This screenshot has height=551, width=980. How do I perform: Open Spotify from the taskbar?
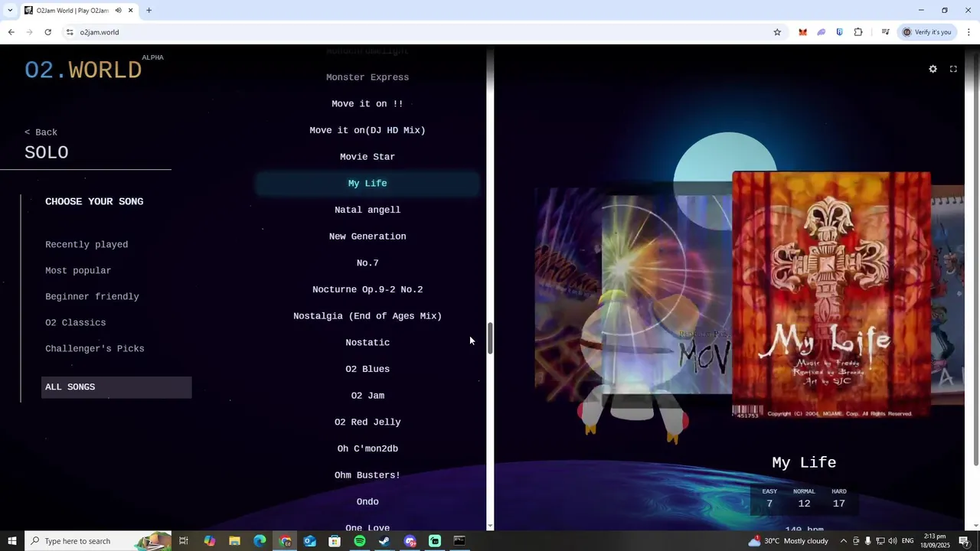360,541
